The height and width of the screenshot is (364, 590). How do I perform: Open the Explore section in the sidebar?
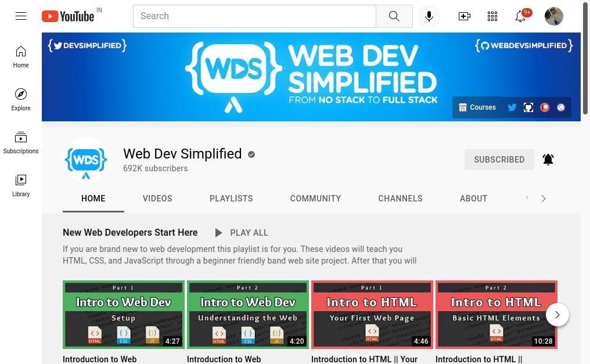pos(20,99)
